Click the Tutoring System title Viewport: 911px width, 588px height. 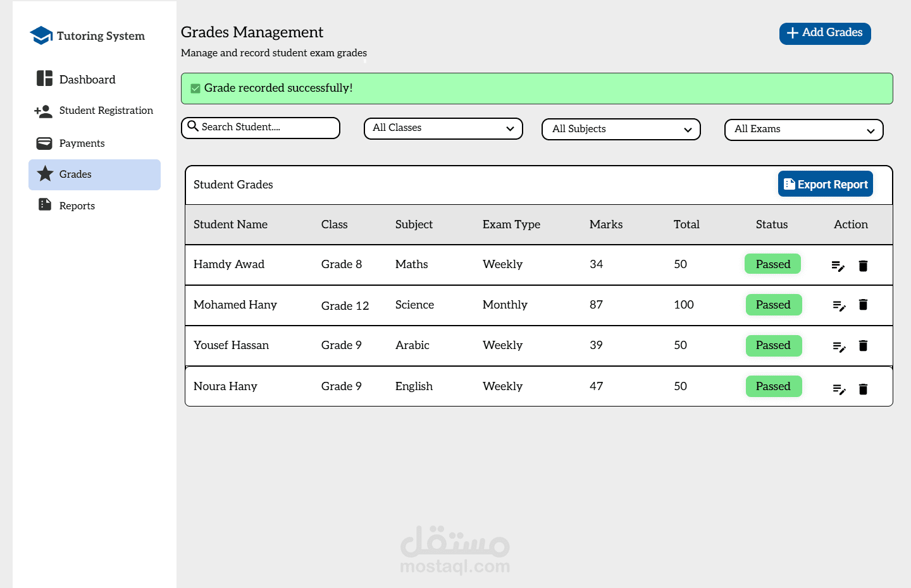pyautogui.click(x=101, y=36)
